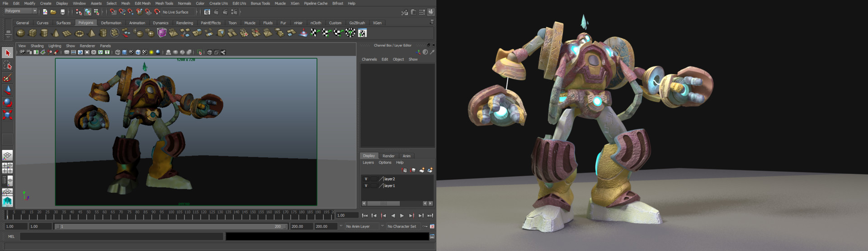This screenshot has height=251, width=868.
Task: Open the Mesh Tools menu
Action: pyautogui.click(x=164, y=3)
